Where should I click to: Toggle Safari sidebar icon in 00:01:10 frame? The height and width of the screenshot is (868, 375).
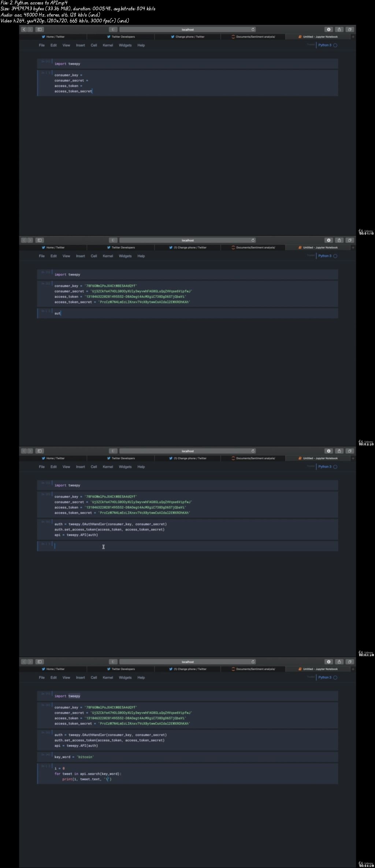[40, 29]
